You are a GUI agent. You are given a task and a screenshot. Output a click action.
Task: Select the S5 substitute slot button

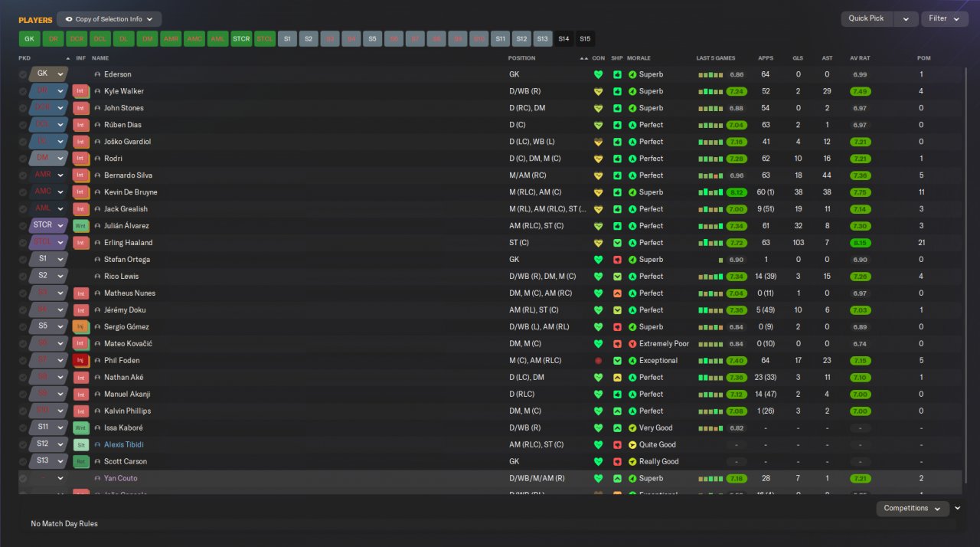click(x=372, y=39)
